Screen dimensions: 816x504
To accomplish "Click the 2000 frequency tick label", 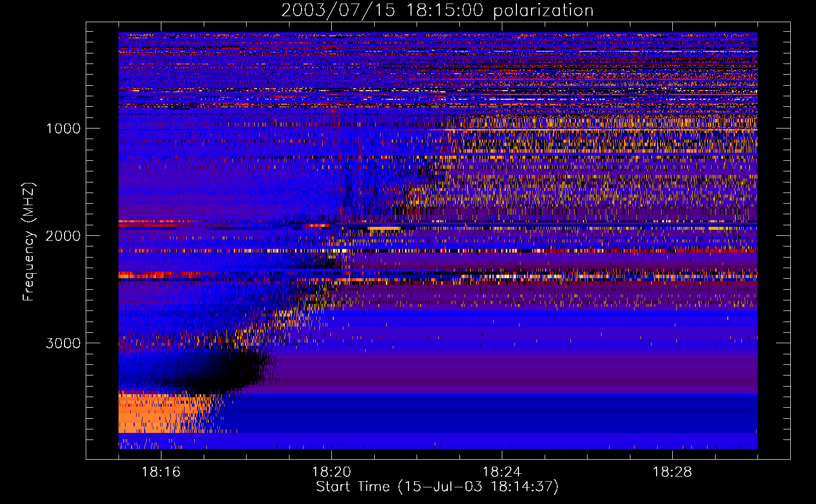I will (x=64, y=236).
